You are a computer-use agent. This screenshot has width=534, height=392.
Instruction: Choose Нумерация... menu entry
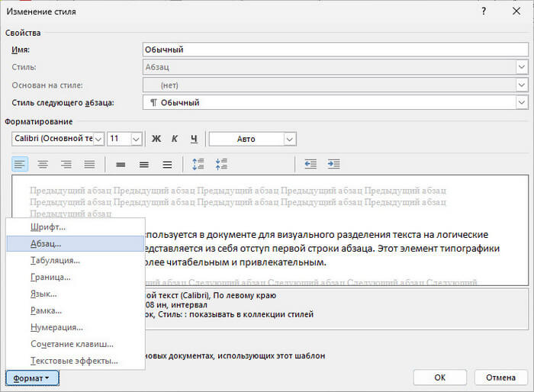(x=76, y=327)
